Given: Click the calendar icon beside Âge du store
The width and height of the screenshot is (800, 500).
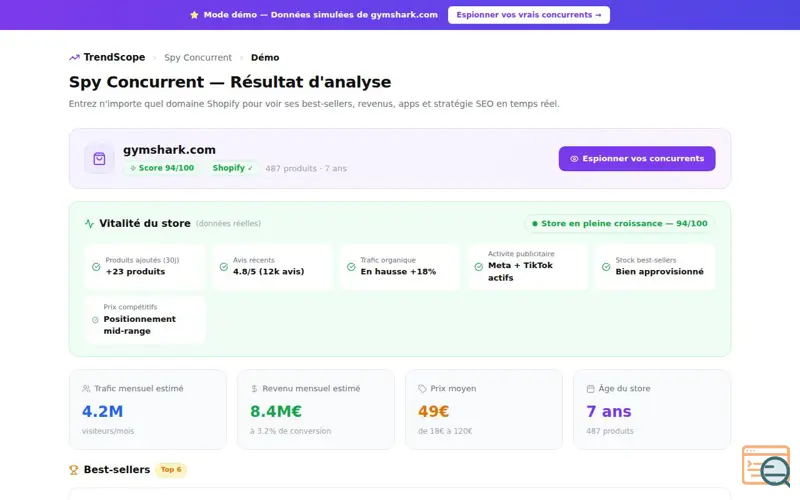Looking at the screenshot, I should 590,389.
